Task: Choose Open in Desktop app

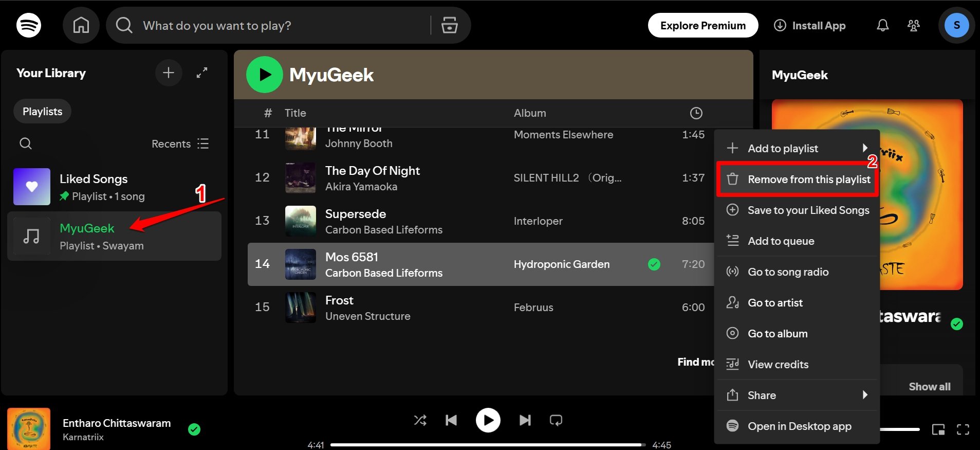Action: [797, 426]
